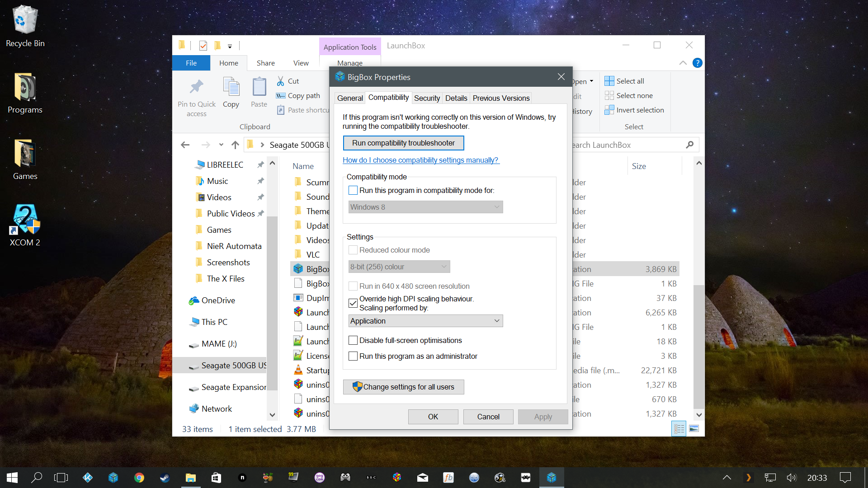
Task: Open the Programs desktop folder
Action: (x=25, y=93)
